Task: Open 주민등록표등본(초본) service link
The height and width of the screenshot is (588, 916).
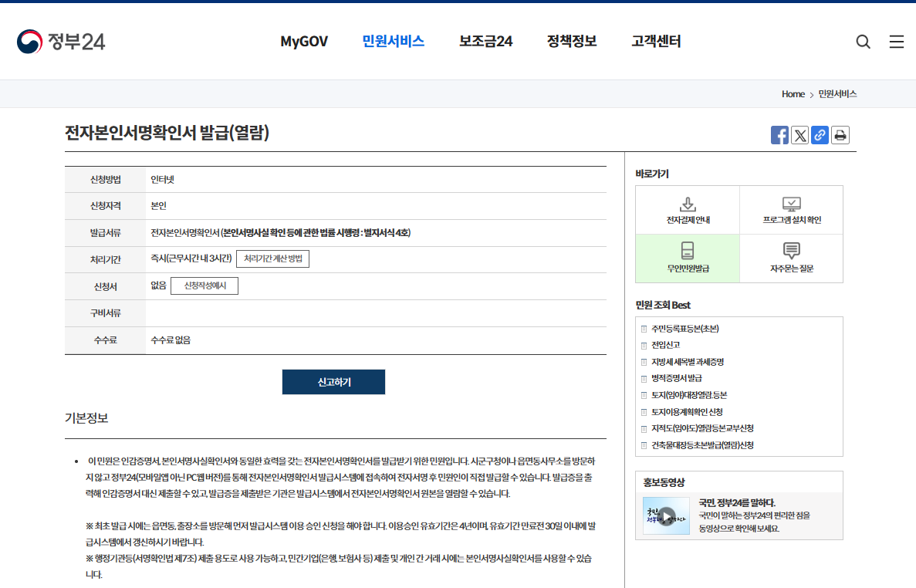Action: 684,328
